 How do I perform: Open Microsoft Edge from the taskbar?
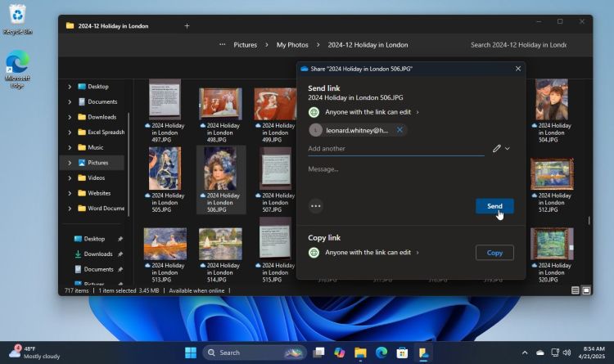tap(381, 353)
